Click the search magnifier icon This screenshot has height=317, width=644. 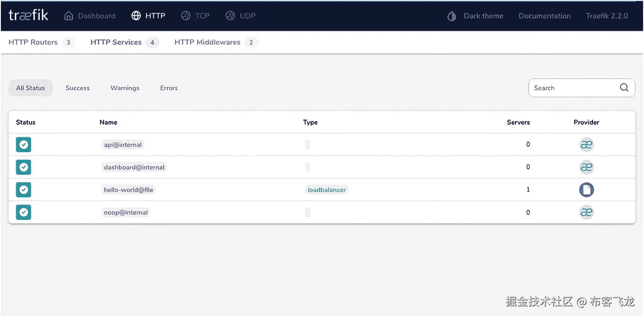click(x=624, y=88)
